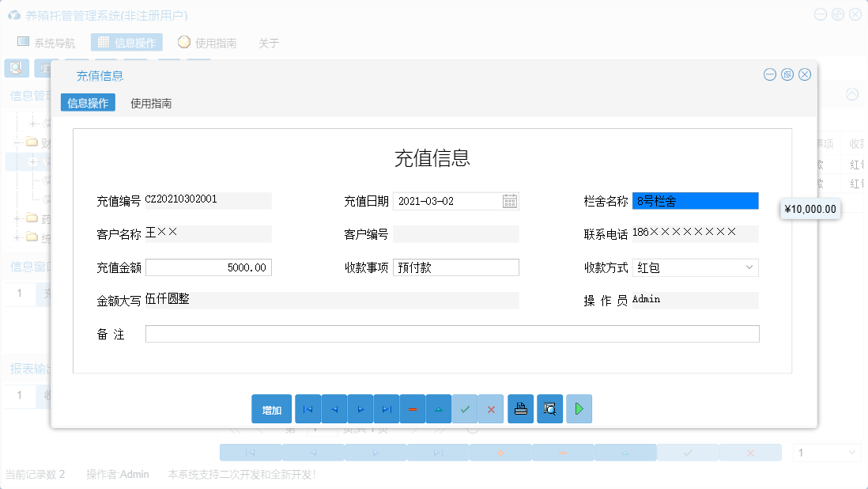Screen dimensions: 868x489
Task: Click the green run arrow icon
Action: pyautogui.click(x=579, y=409)
